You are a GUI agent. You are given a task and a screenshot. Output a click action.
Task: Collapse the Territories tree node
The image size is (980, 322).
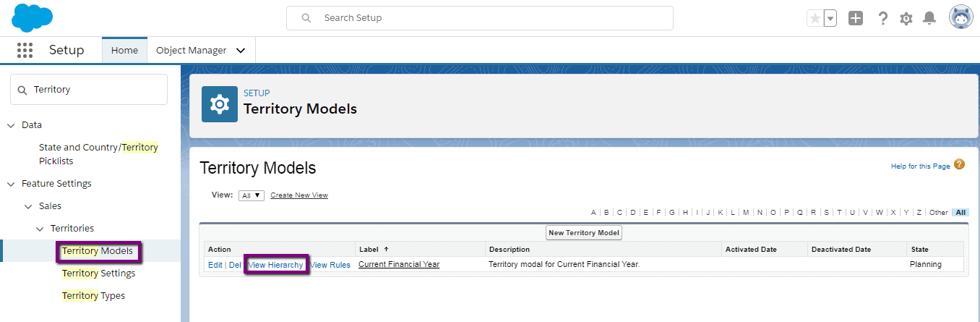pos(40,229)
